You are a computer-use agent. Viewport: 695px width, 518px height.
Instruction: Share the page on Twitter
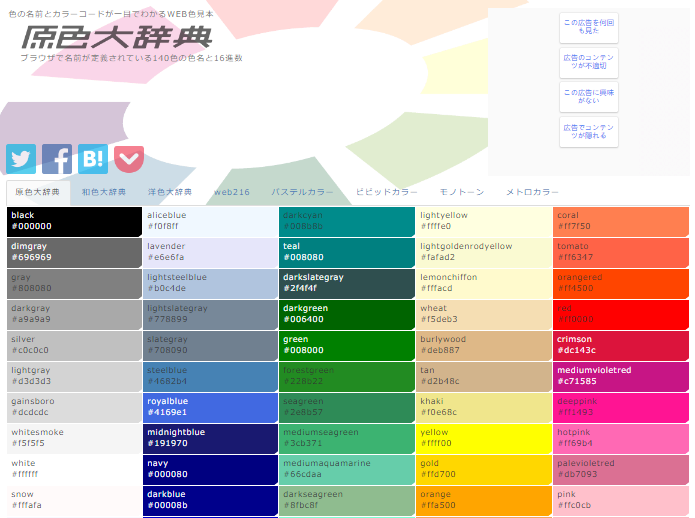point(21,158)
